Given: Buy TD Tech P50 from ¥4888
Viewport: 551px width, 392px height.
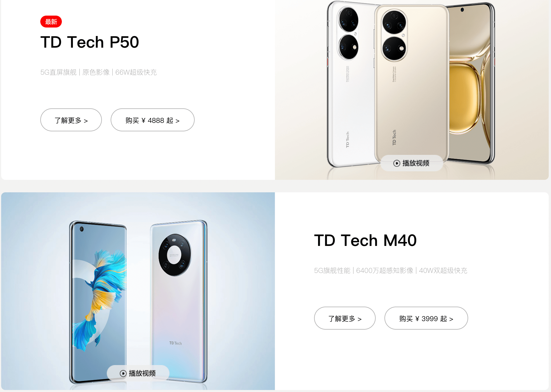Looking at the screenshot, I should 153,120.
